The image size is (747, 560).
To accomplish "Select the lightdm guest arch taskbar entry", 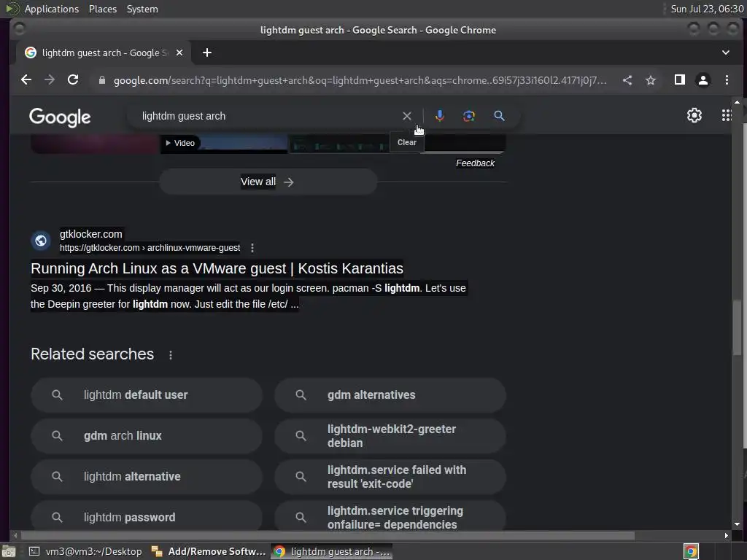I will pos(332,551).
